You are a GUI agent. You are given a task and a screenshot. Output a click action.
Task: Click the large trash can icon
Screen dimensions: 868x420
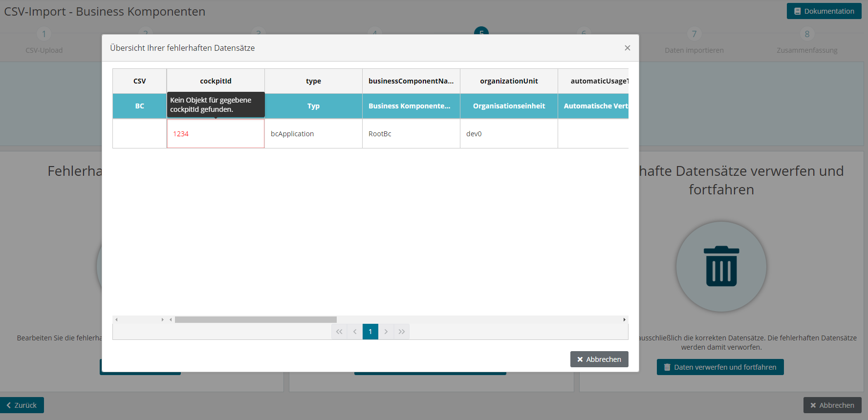(x=721, y=267)
